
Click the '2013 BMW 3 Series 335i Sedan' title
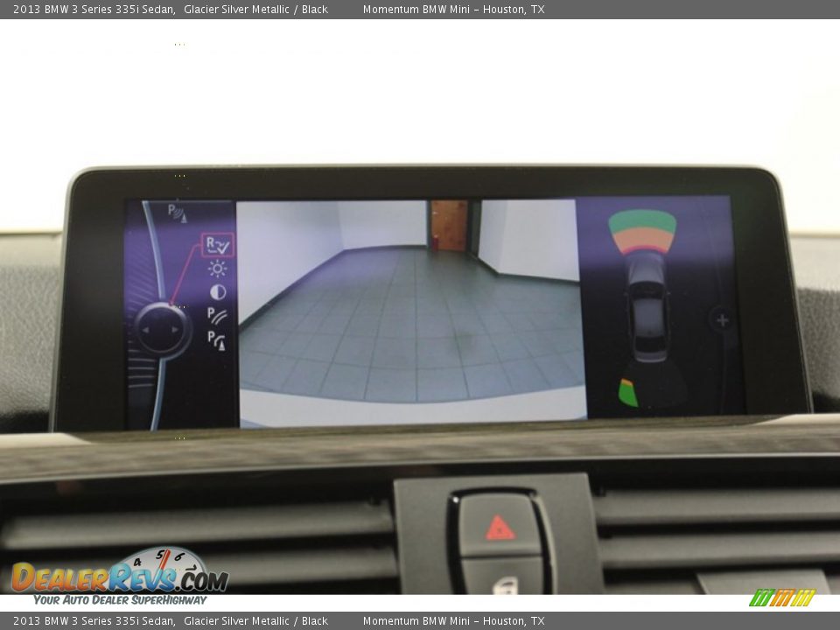click(x=94, y=10)
